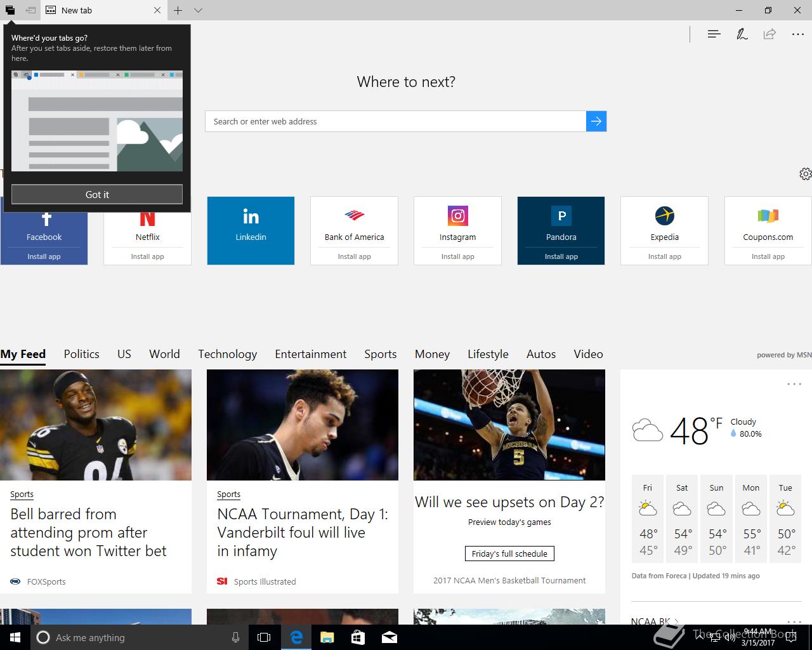The width and height of the screenshot is (812, 650).
Task: Select the My Feed tab
Action: click(23, 354)
